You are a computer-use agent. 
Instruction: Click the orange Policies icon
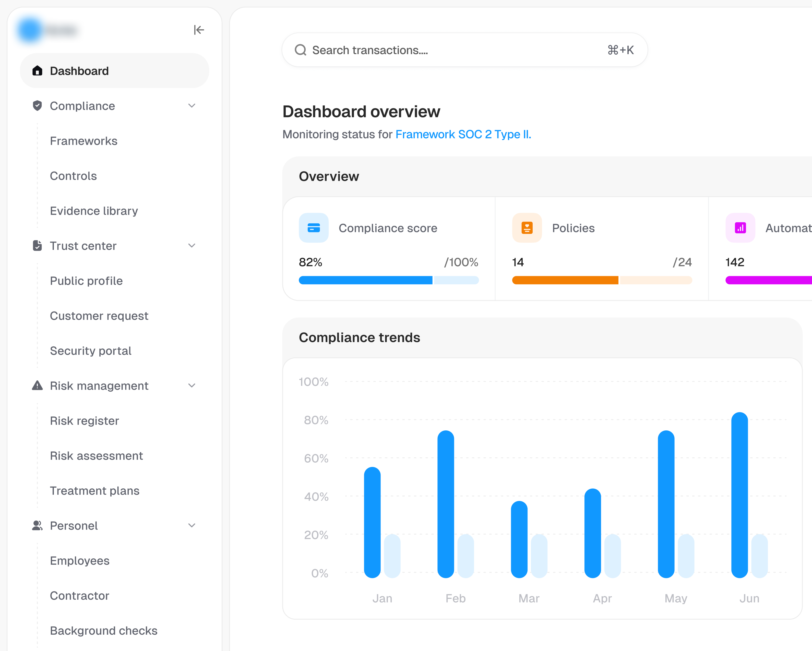point(527,228)
